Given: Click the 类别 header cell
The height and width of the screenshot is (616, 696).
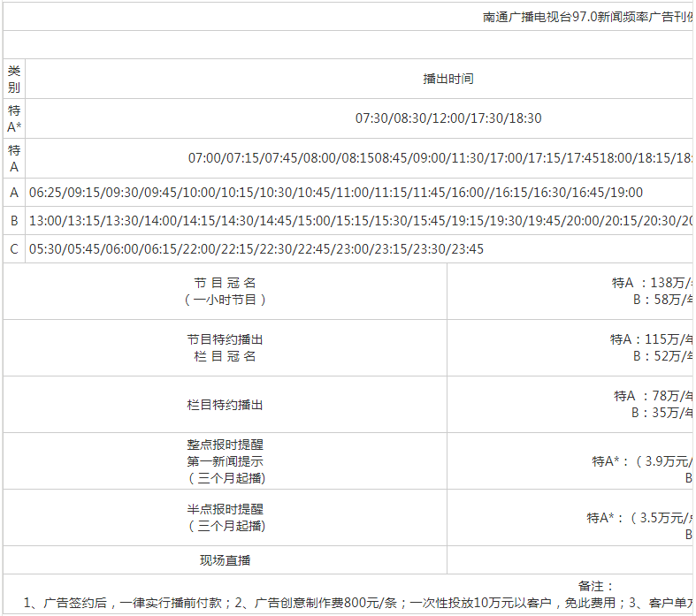Looking at the screenshot, I should 14,79.
